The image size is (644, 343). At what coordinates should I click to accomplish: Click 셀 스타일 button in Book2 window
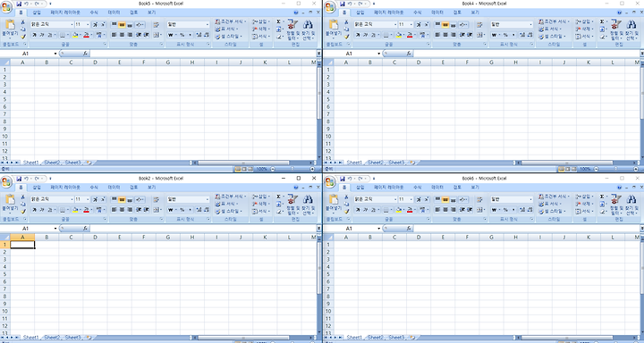(x=228, y=212)
